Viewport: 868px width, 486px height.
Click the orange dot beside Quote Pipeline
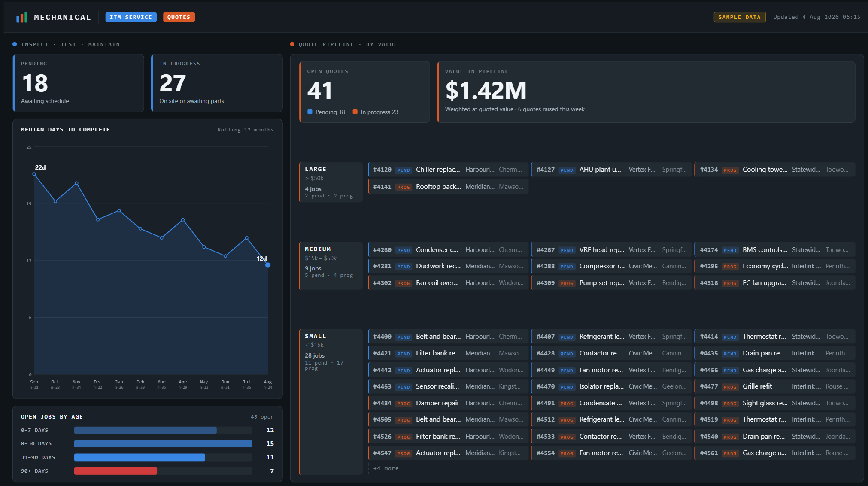pyautogui.click(x=292, y=44)
